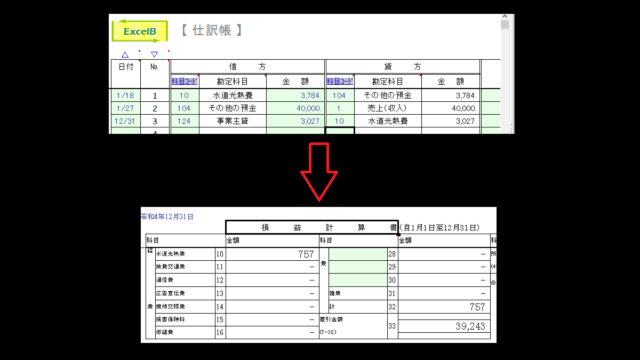Select the green blank cell in row 28

click(x=358, y=254)
